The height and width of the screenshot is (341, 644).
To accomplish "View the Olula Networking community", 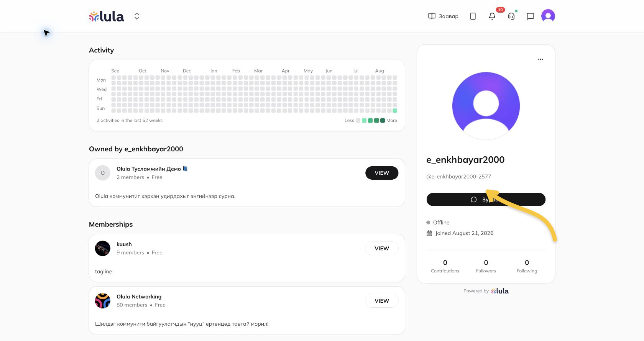I will (382, 301).
